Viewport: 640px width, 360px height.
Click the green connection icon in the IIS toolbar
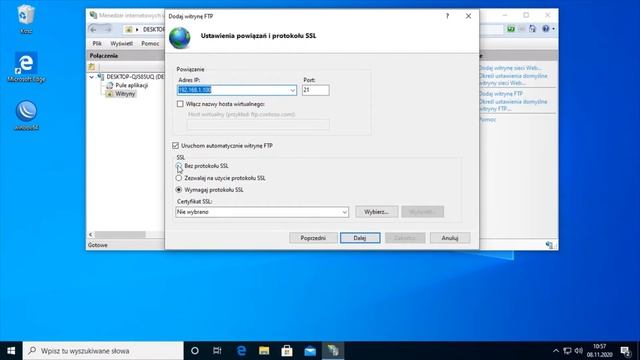(x=511, y=29)
